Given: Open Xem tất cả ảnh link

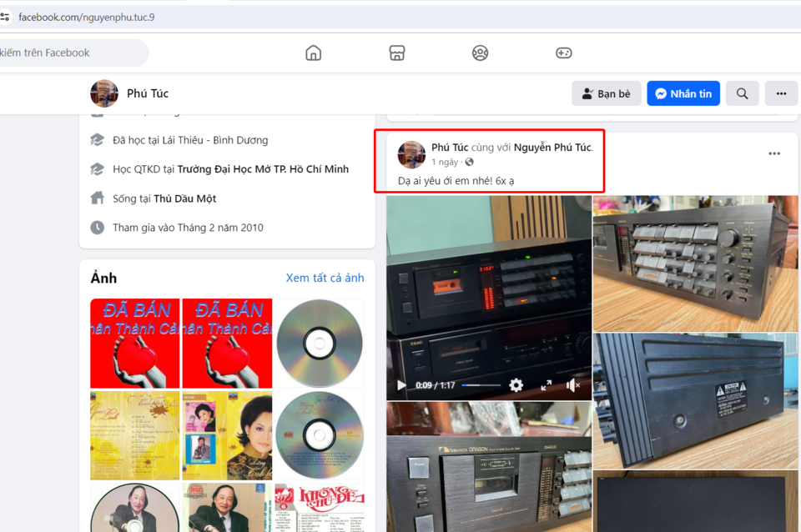Looking at the screenshot, I should (325, 278).
